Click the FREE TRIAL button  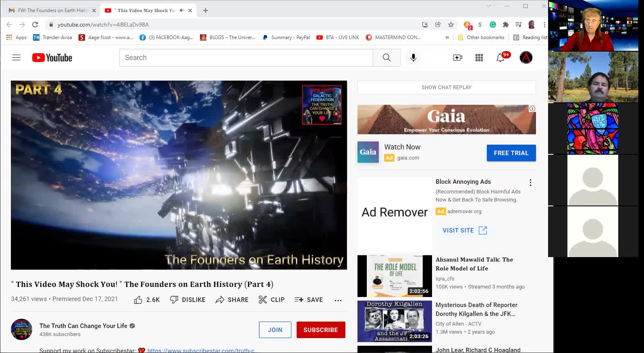point(511,153)
